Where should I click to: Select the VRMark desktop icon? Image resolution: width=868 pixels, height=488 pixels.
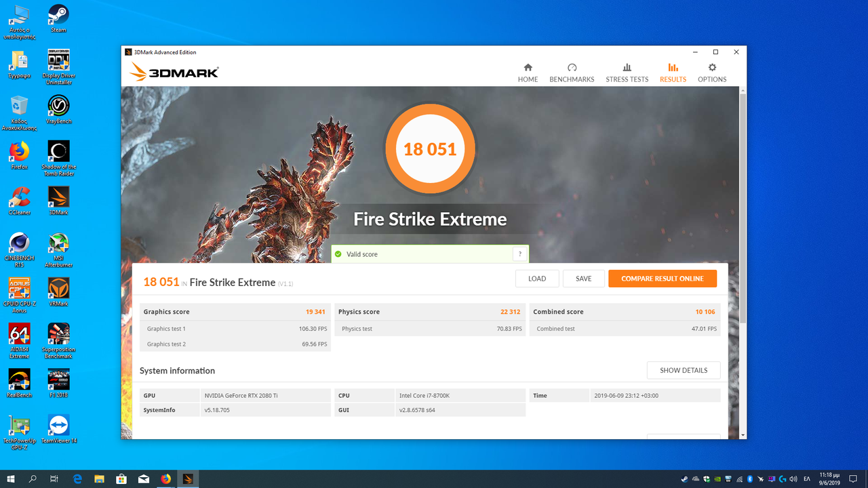click(x=58, y=291)
